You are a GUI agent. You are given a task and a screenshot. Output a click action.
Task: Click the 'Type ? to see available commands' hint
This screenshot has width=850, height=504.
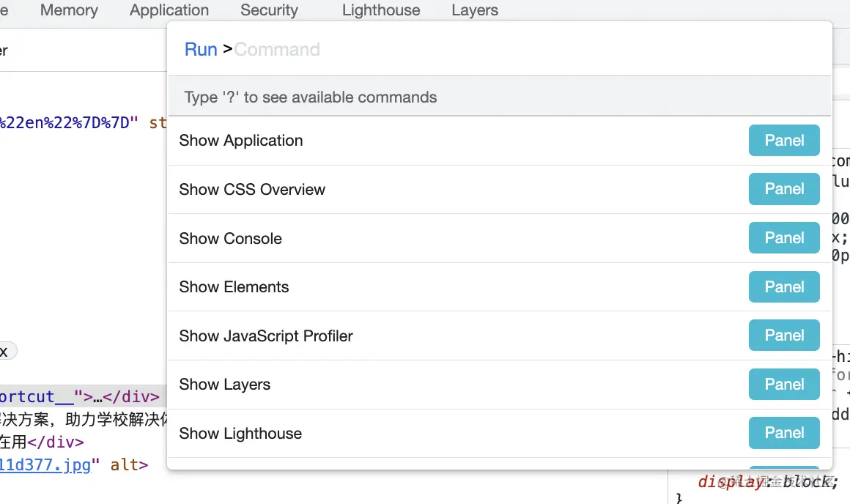point(311,97)
